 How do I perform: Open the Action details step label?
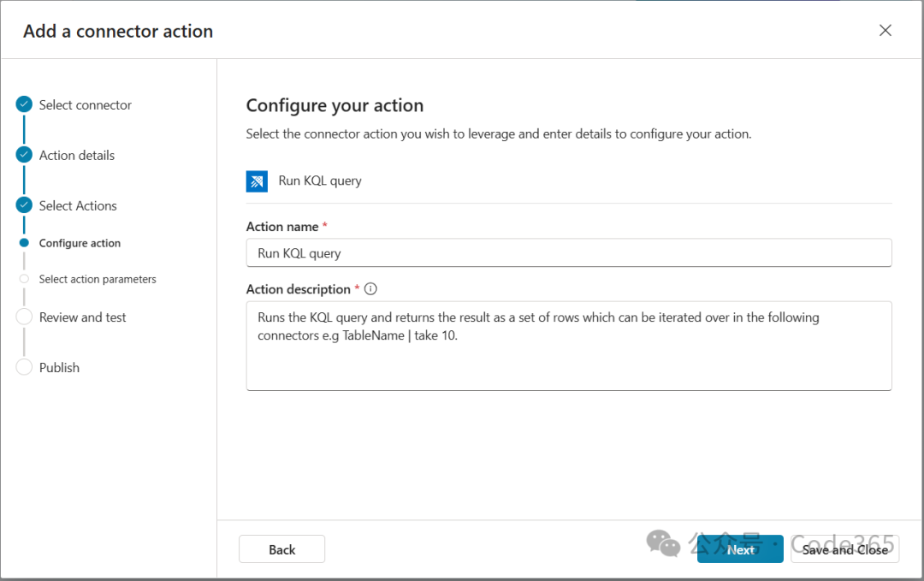pos(77,155)
